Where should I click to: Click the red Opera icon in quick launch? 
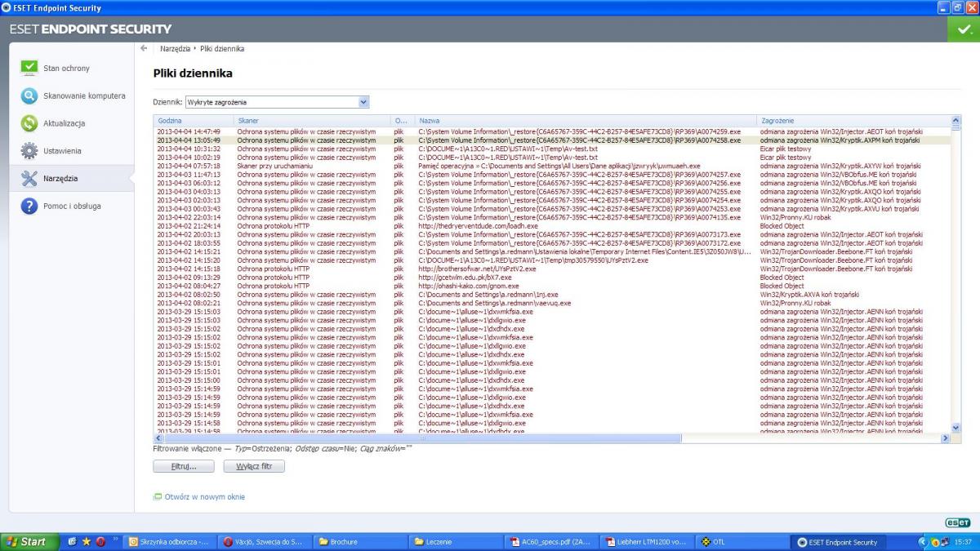[x=100, y=541]
